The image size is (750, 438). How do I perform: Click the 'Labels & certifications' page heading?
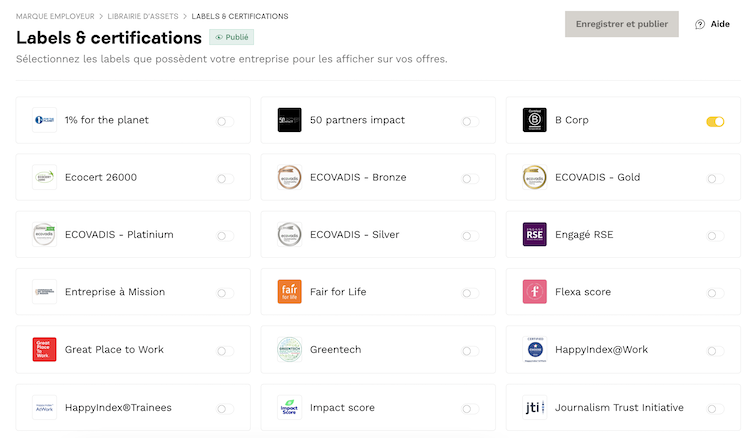pyautogui.click(x=109, y=38)
